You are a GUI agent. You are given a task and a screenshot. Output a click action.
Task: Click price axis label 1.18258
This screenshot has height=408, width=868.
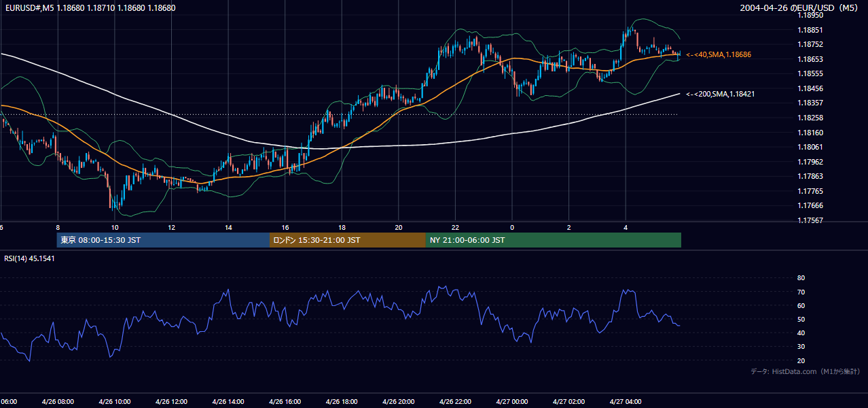(810, 118)
